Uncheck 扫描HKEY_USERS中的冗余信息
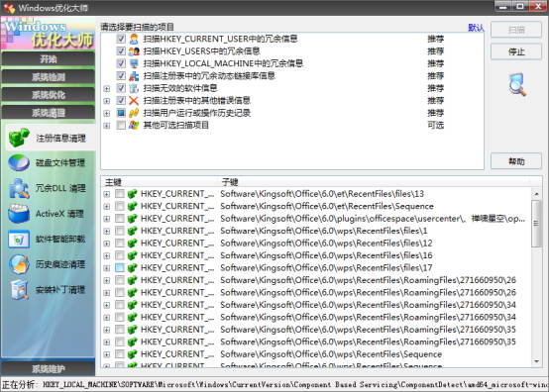 [121, 51]
